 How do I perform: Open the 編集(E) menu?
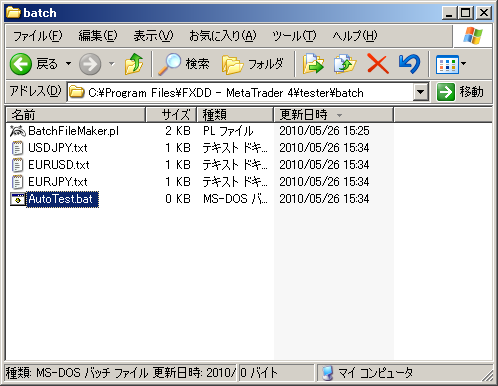[x=98, y=36]
